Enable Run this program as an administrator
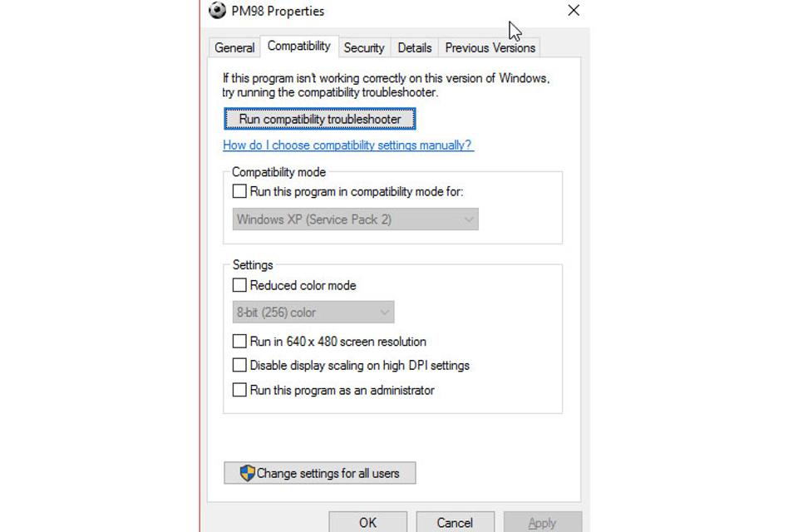The height and width of the screenshot is (532, 798). point(239,390)
